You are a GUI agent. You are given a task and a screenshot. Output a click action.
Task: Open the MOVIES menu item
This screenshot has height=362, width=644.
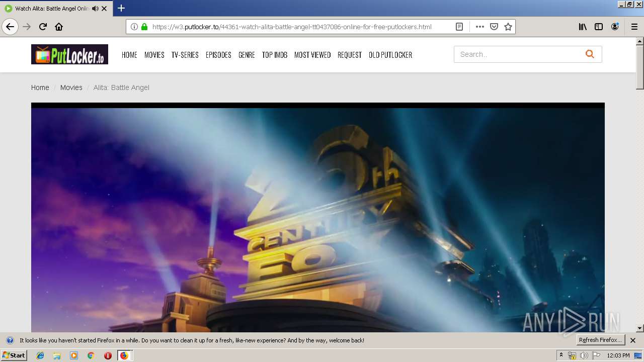(154, 55)
